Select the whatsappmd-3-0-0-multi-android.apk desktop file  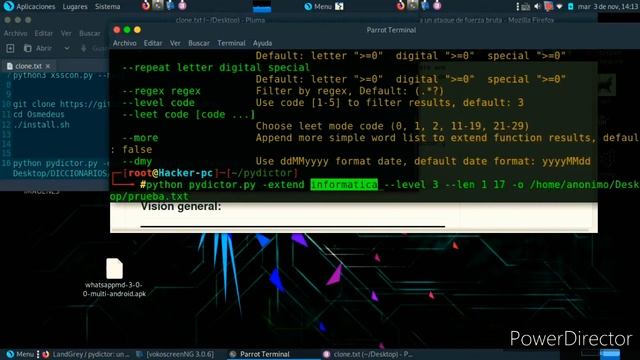(x=114, y=278)
